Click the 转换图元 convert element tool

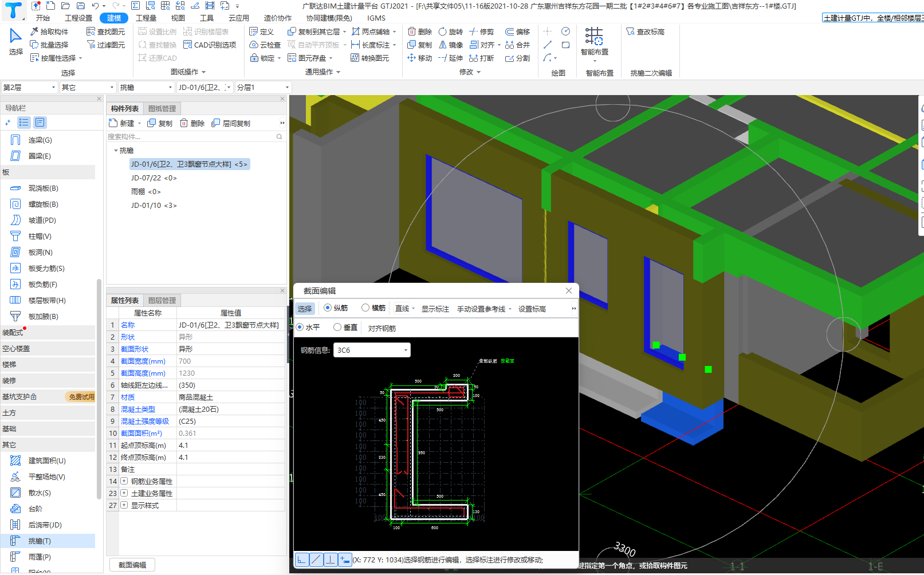[x=370, y=58]
